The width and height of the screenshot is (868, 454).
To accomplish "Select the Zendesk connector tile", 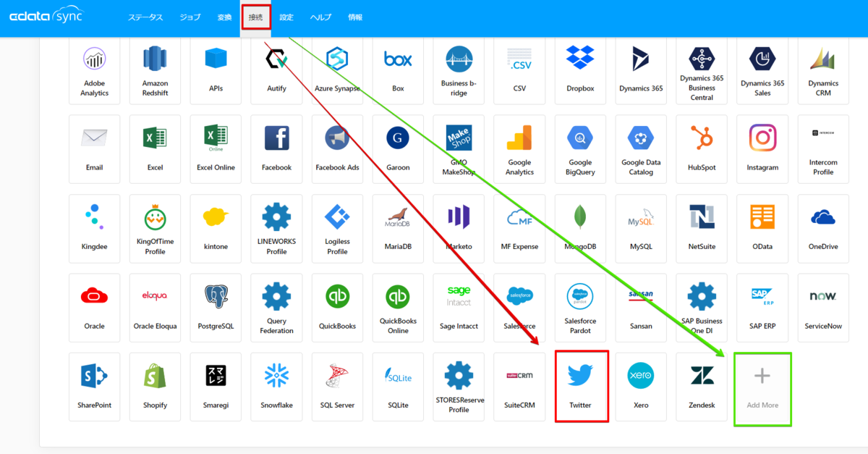I will tap(702, 387).
